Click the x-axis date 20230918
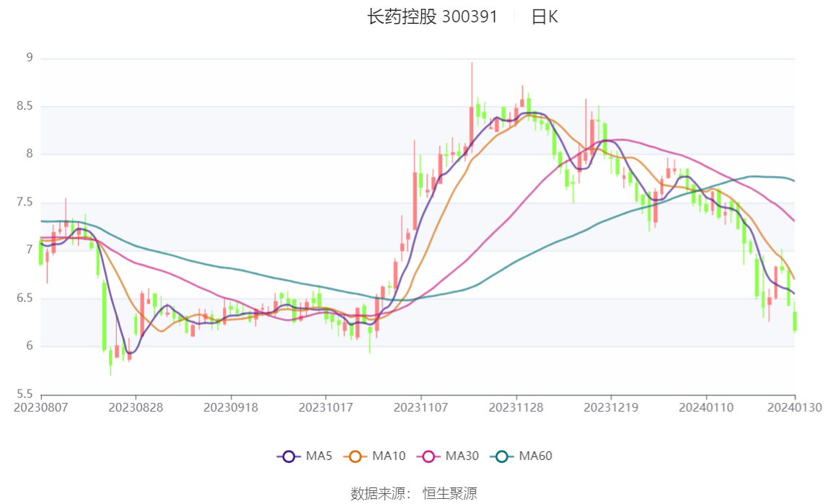This screenshot has height=504, width=828. pyautogui.click(x=231, y=408)
